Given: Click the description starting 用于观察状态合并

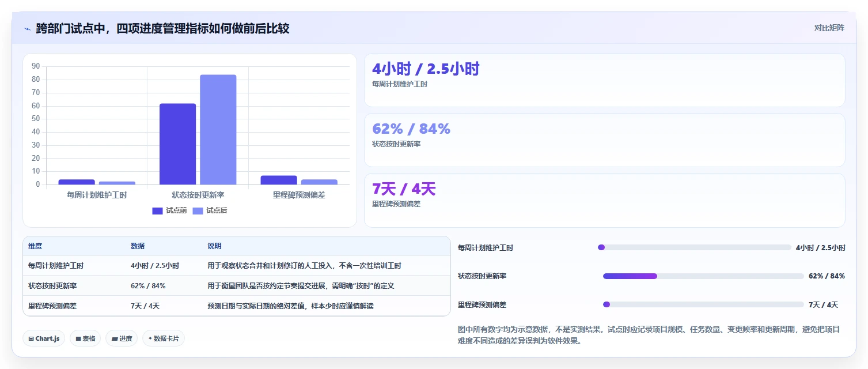Looking at the screenshot, I should point(304,266).
